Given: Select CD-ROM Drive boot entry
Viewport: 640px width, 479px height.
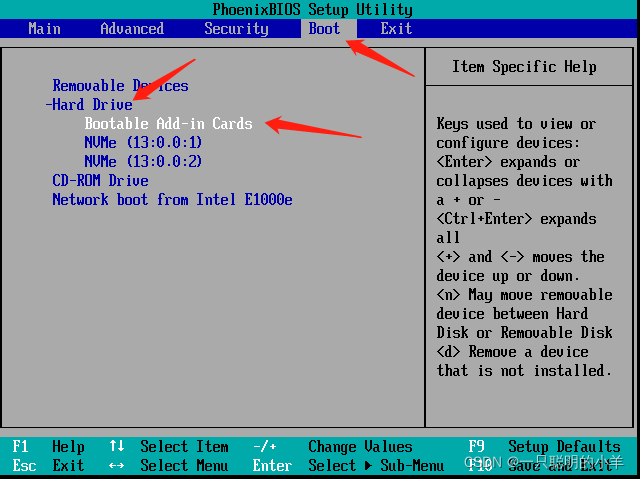Looking at the screenshot, I should pyautogui.click(x=100, y=180).
